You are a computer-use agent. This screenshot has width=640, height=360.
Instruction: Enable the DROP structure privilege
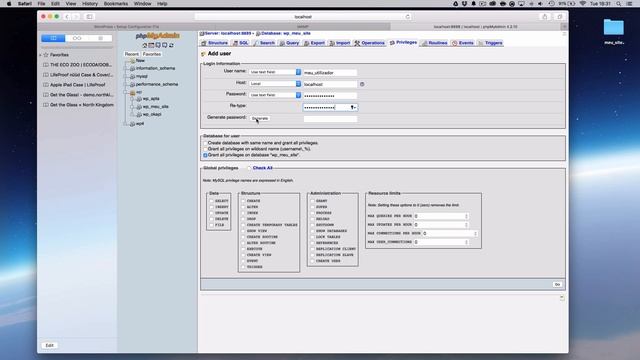click(x=243, y=219)
